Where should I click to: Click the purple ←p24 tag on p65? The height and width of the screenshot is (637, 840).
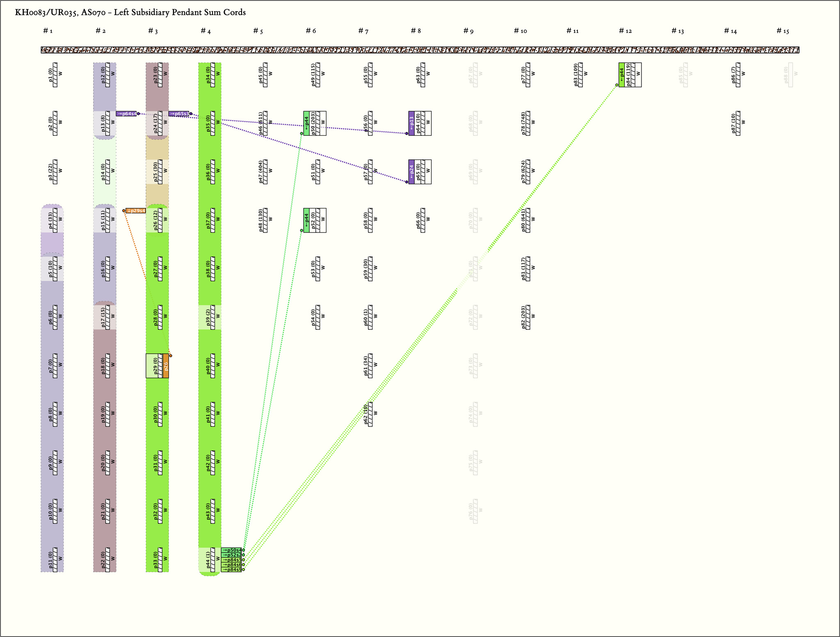pos(411,171)
